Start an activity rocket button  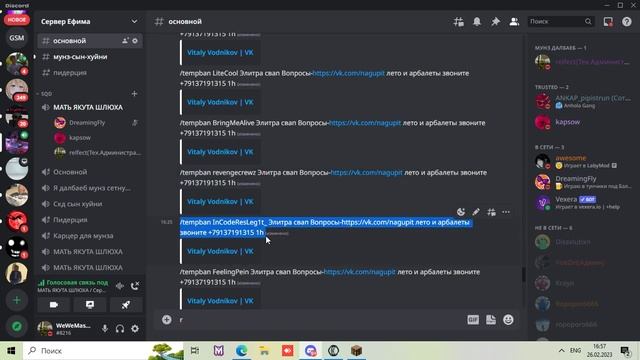[x=126, y=305]
